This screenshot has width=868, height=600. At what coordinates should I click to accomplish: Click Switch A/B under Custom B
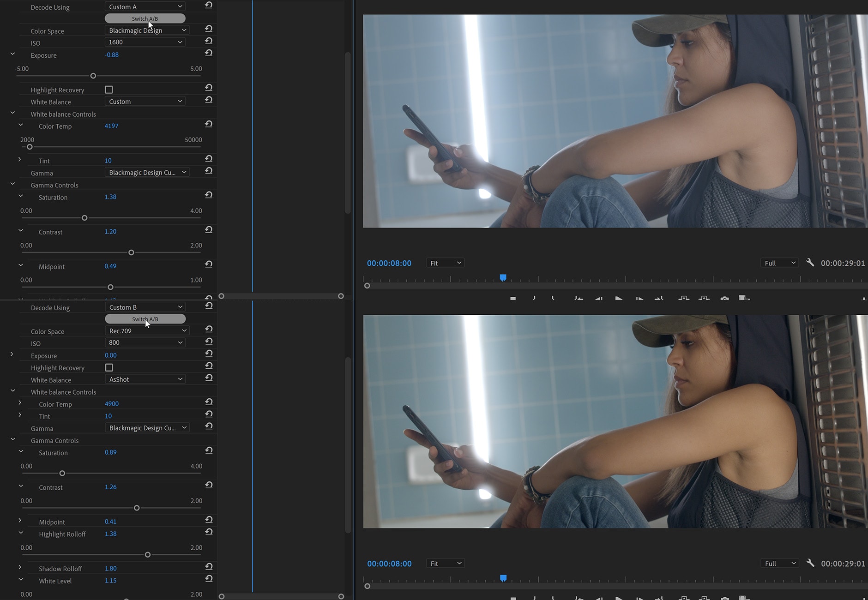tap(145, 319)
